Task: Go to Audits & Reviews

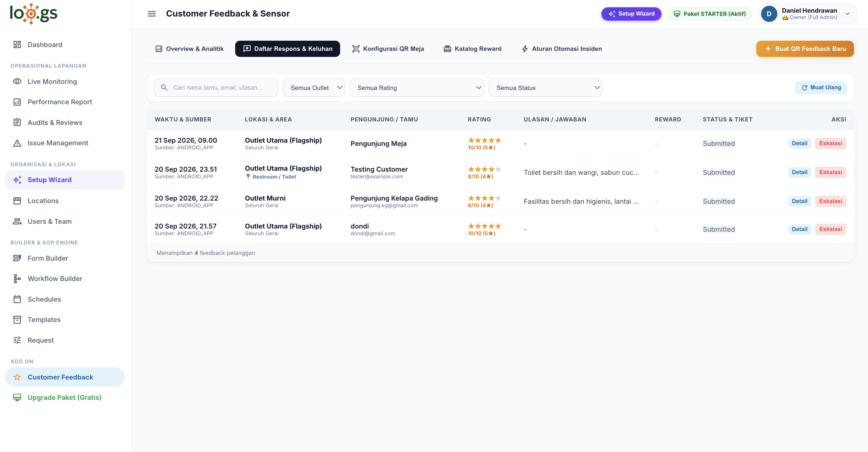Action: coord(65,122)
